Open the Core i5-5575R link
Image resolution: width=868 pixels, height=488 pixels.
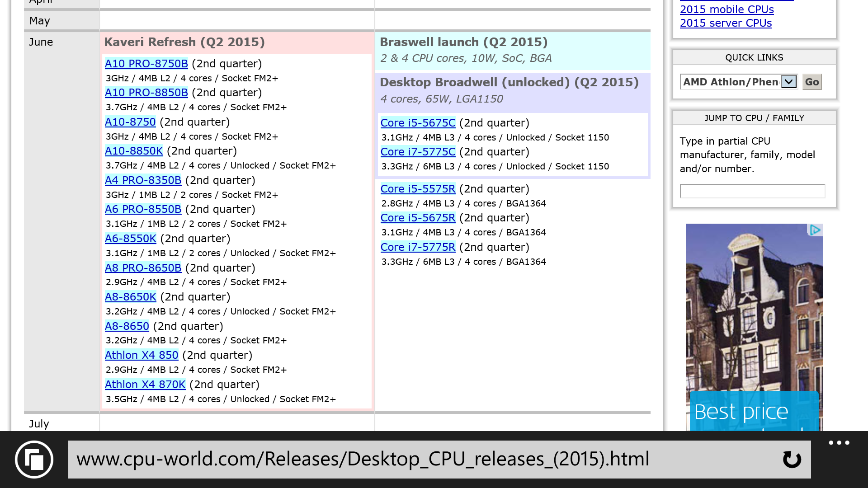[418, 189]
